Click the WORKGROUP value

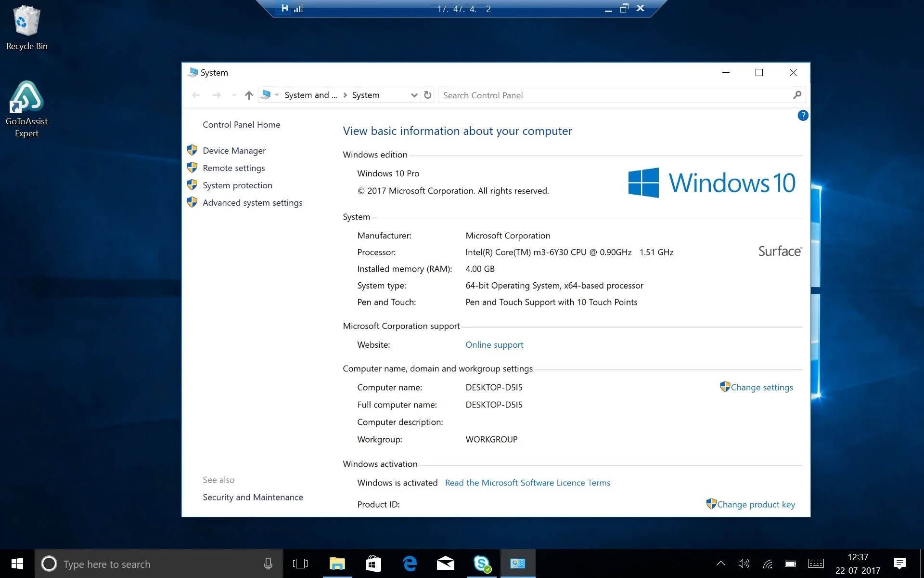tap(491, 440)
